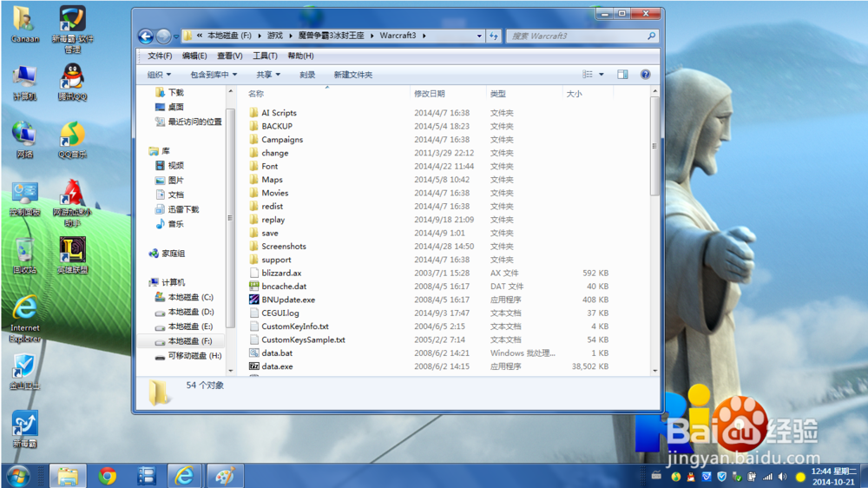The height and width of the screenshot is (488, 868).
Task: Select 最近访问的位置 in favorites
Action: pos(188,122)
